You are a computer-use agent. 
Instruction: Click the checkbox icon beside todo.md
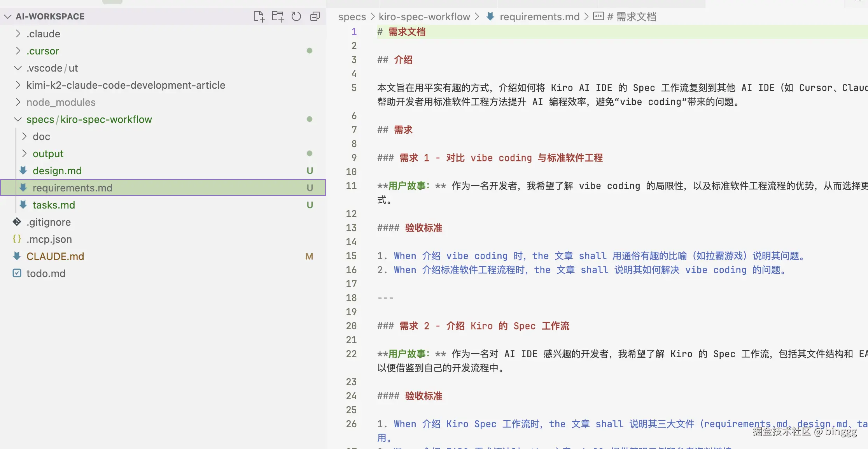point(17,273)
